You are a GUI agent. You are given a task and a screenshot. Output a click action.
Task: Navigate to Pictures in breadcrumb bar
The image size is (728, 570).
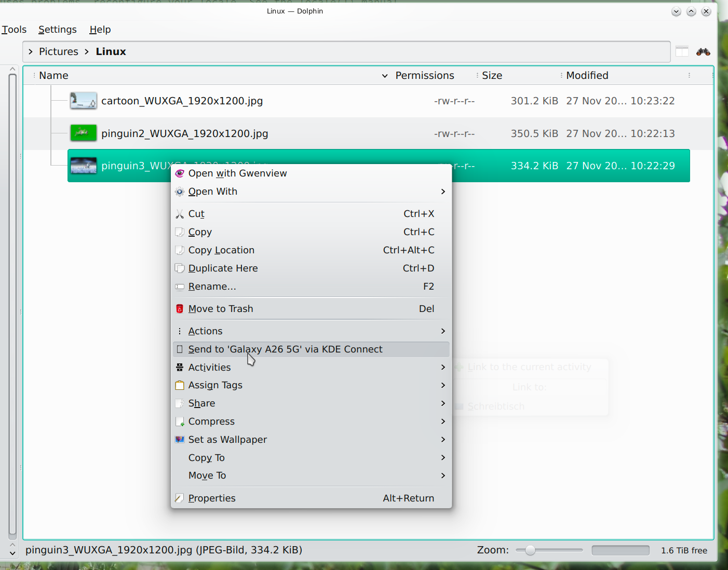pos(58,51)
